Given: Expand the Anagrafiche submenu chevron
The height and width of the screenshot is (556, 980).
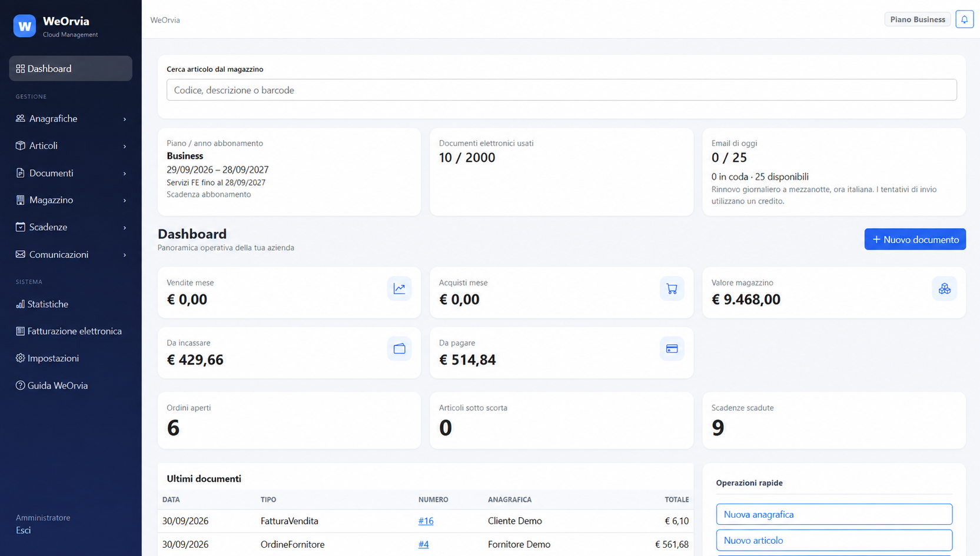Looking at the screenshot, I should (x=125, y=119).
